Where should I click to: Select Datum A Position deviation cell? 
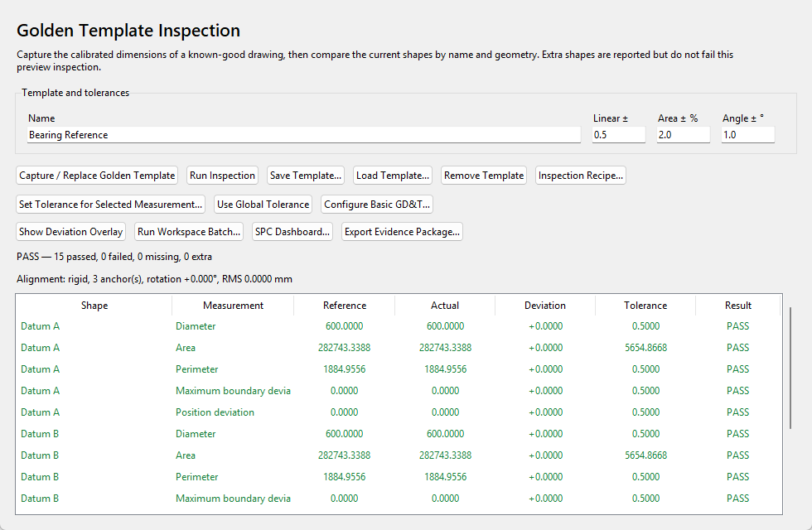(215, 412)
